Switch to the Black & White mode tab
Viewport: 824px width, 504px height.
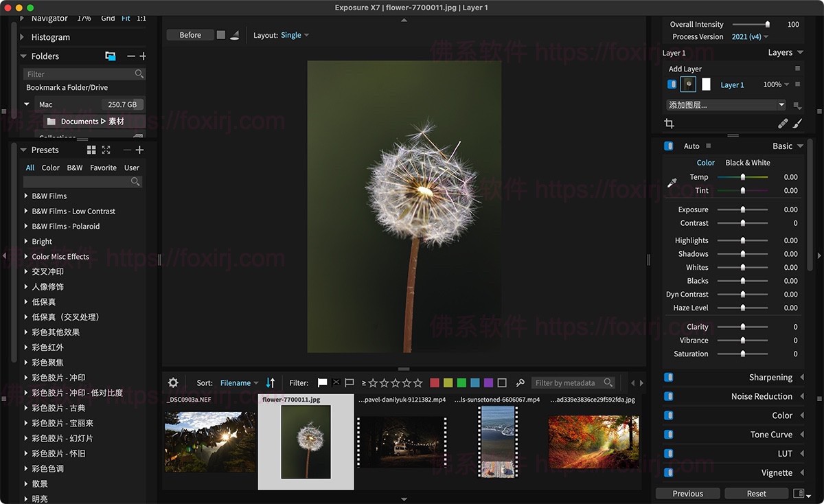tap(748, 162)
